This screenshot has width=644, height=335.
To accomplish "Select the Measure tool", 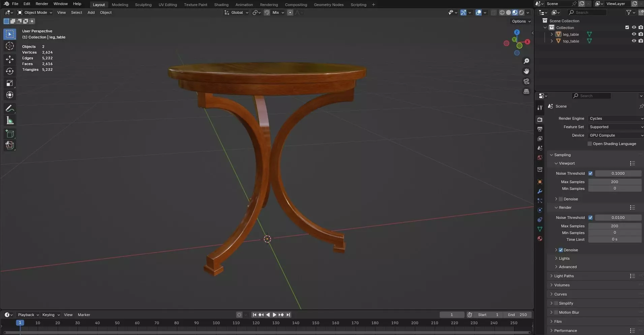I will coord(10,120).
